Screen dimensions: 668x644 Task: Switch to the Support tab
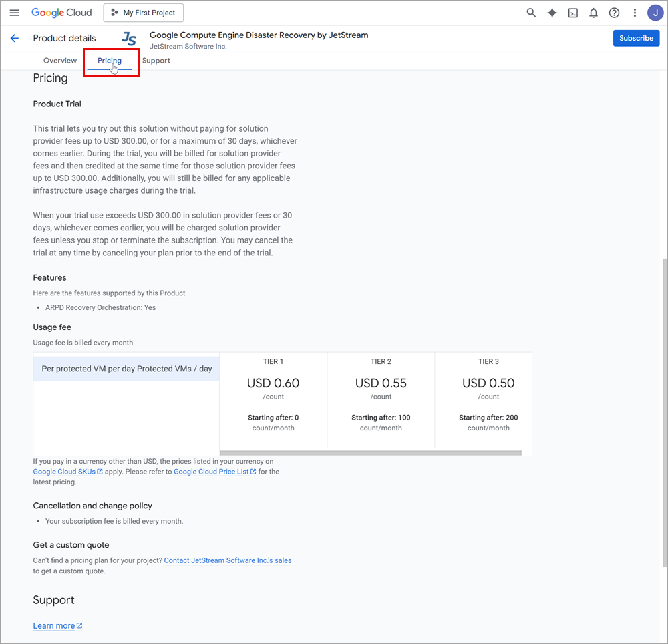(x=156, y=61)
